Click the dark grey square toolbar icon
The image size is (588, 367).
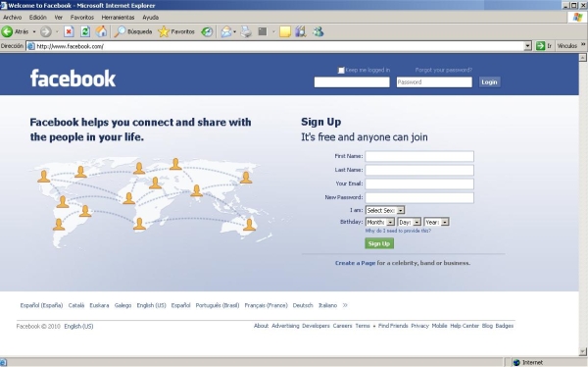263,31
